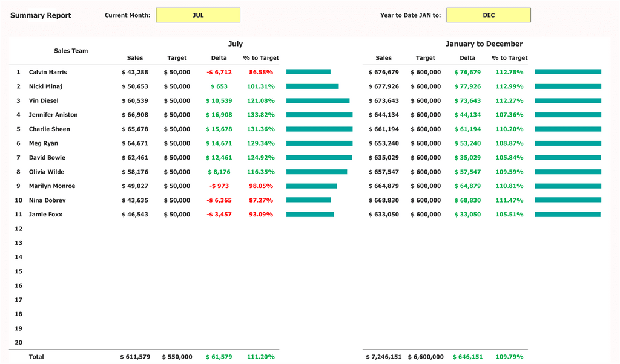Select Marilyn Monroe's negative delta -$973
This screenshot has width=620, height=364.
(219, 186)
